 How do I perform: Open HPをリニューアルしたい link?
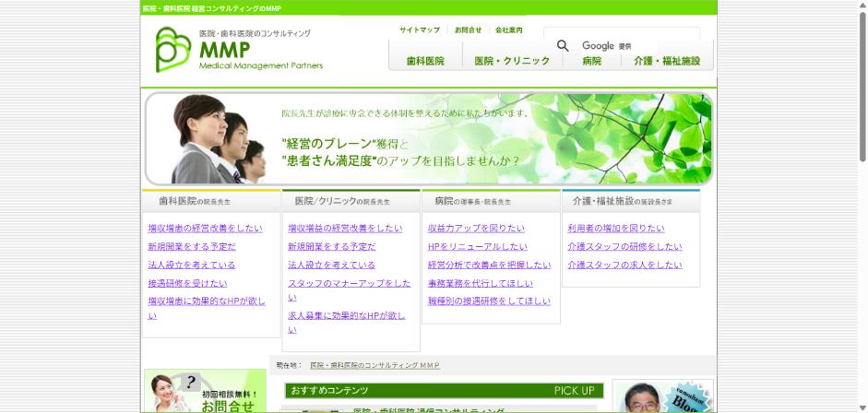(x=478, y=246)
